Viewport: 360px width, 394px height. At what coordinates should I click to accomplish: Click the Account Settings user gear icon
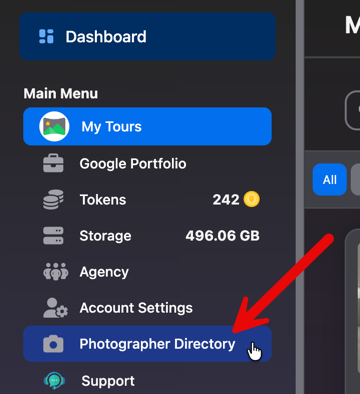point(55,308)
